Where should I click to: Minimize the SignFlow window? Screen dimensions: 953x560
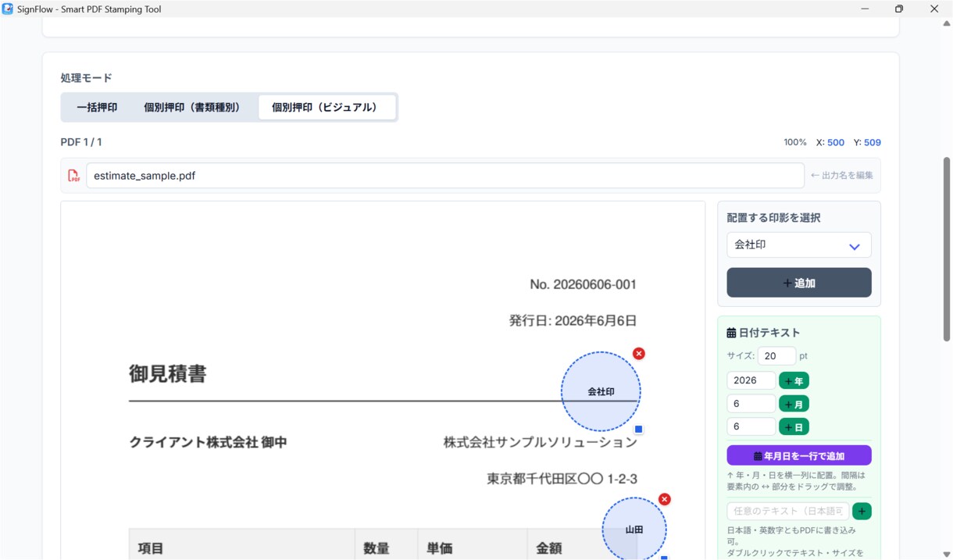(x=866, y=9)
